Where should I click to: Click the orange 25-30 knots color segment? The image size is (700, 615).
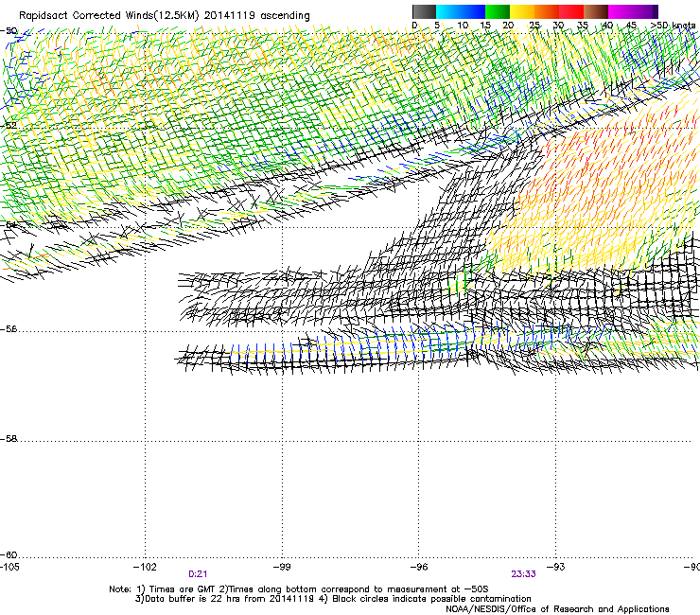(x=547, y=11)
